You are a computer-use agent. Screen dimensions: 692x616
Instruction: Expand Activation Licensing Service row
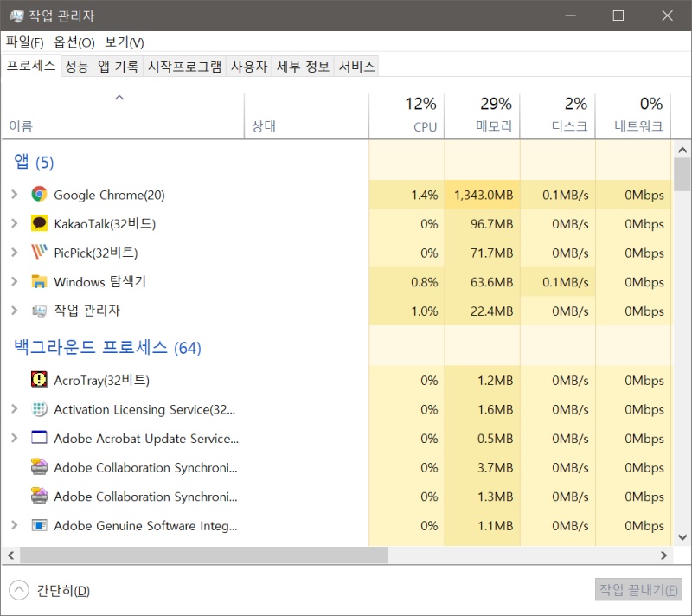(14, 409)
